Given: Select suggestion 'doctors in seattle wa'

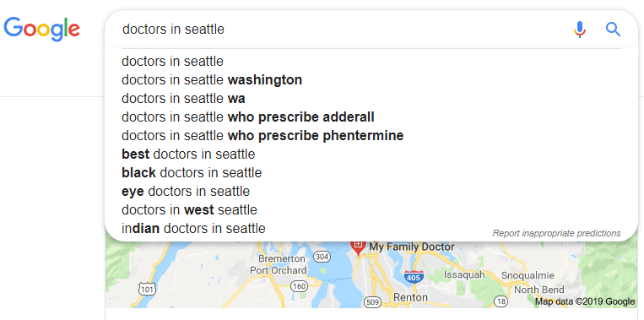Looking at the screenshot, I should (x=371, y=99).
